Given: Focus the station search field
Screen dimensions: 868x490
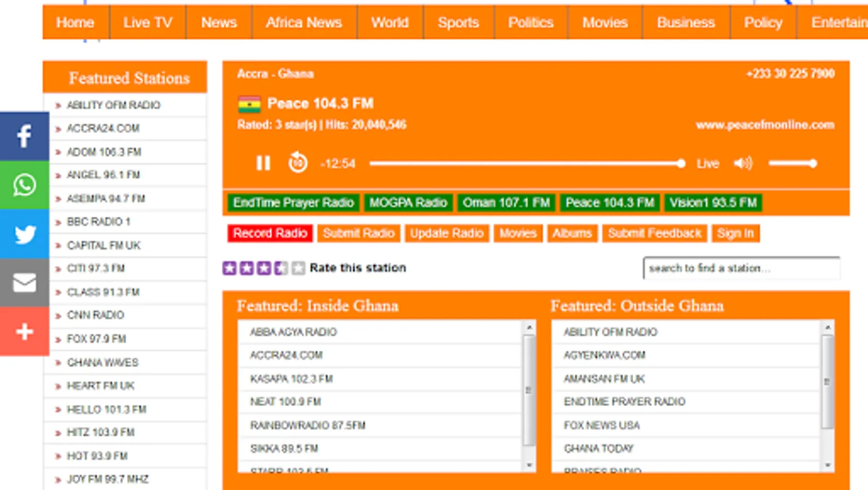Looking at the screenshot, I should coord(742,268).
